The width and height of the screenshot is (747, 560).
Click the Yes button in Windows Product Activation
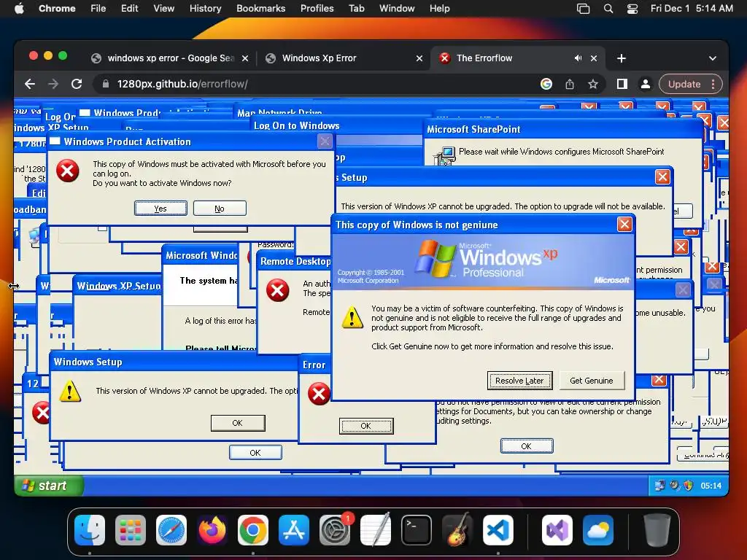(160, 208)
